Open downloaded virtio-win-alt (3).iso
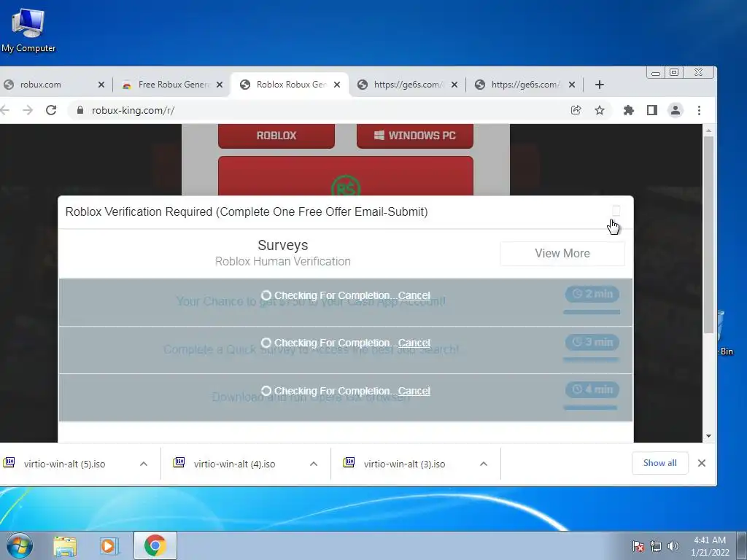This screenshot has width=747, height=560. click(x=404, y=464)
